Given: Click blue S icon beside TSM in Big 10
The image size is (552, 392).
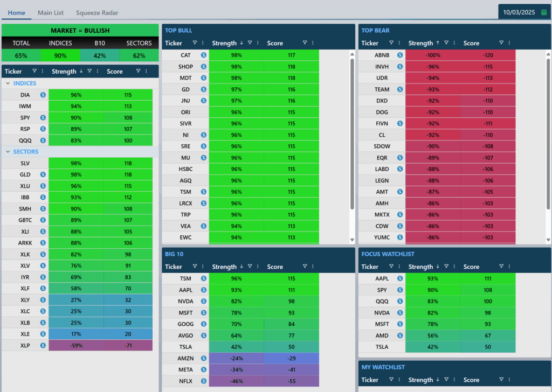Looking at the screenshot, I should 204,278.
